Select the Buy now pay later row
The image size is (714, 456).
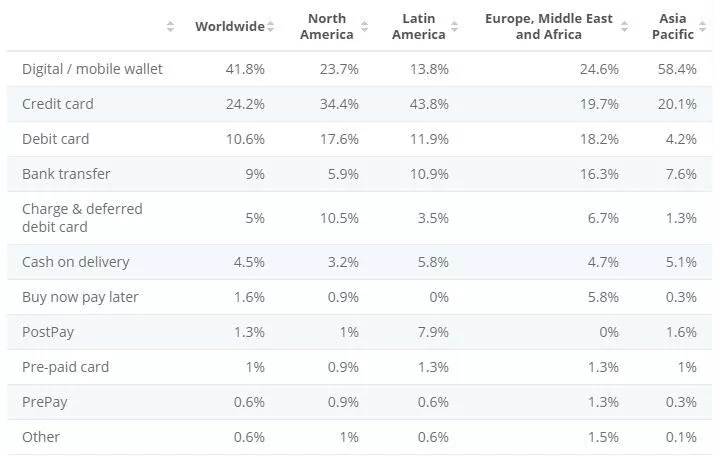[80, 297]
